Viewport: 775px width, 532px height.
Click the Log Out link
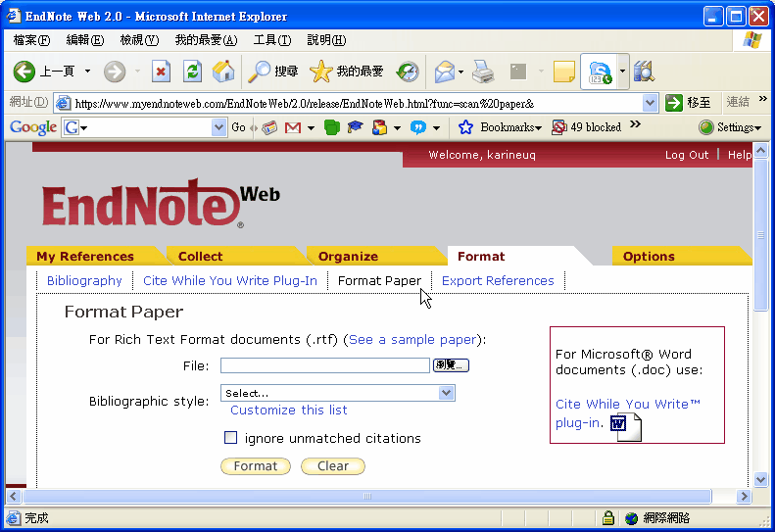(686, 155)
